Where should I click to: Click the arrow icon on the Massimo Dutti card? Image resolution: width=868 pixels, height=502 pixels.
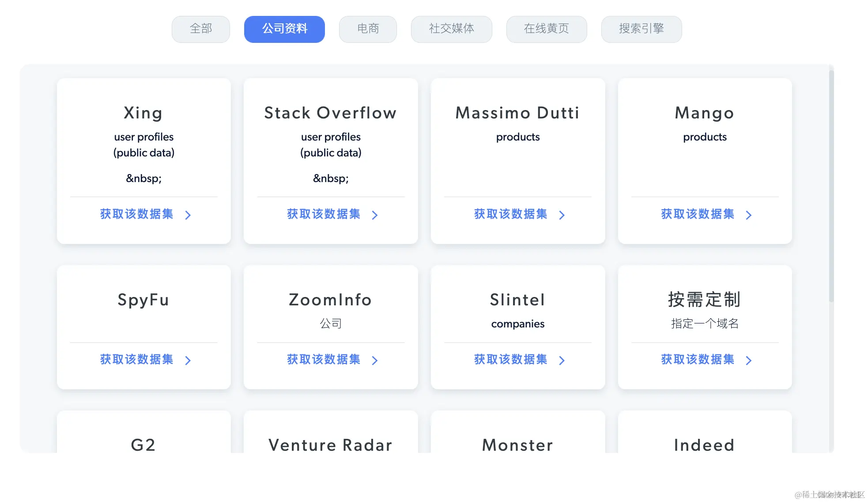pyautogui.click(x=562, y=215)
